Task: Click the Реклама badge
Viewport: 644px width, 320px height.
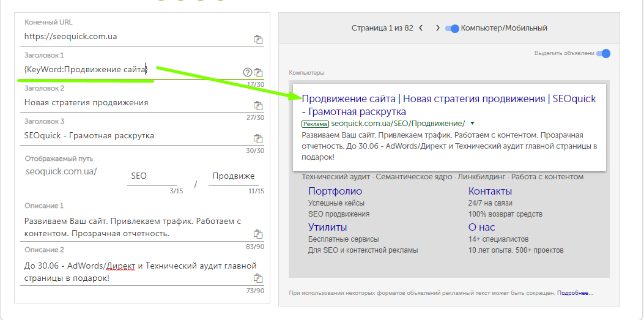Action: [315, 124]
